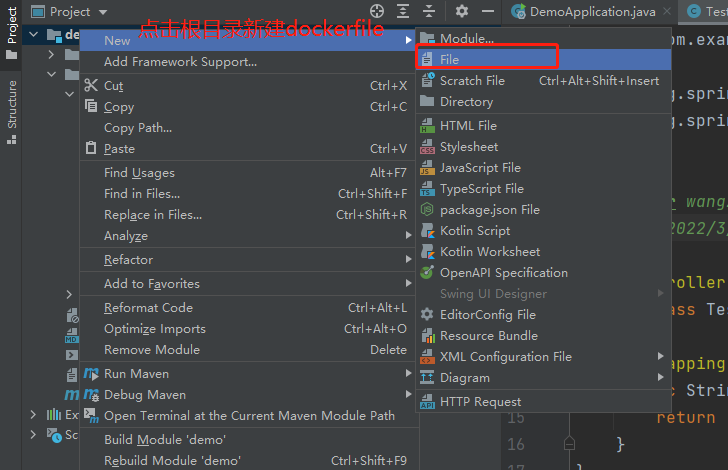
Task: Create a new Kotlin Worksheet
Action: (543, 252)
